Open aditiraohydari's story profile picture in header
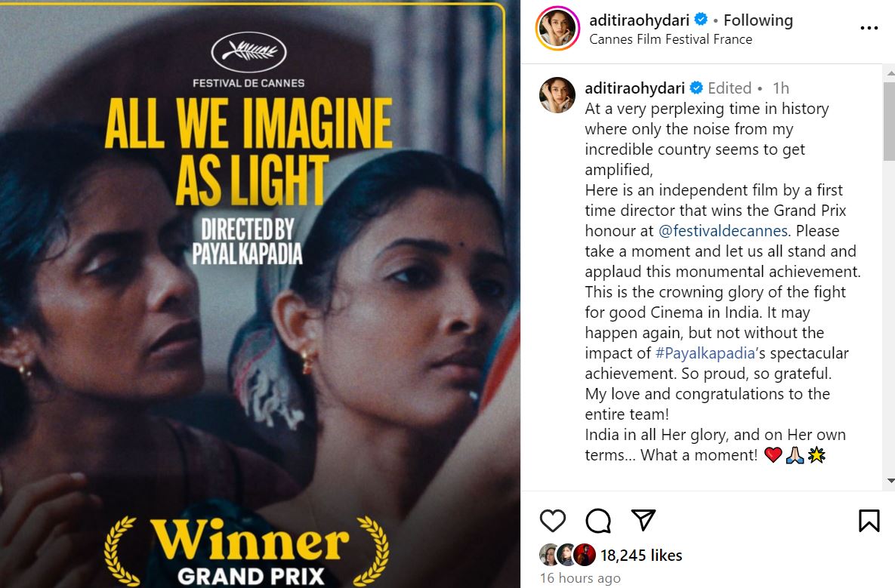This screenshot has height=588, width=895. [557, 28]
